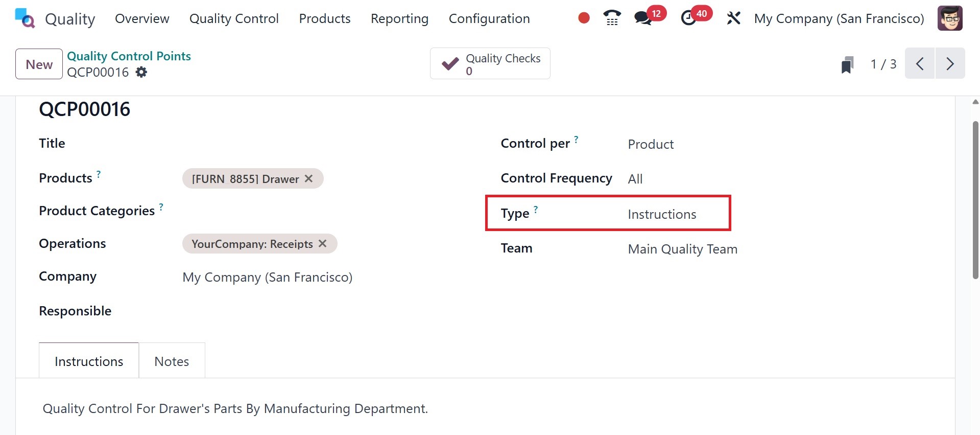Click the gear icon beside QCP00016
This screenshot has width=980, height=435.
click(x=141, y=72)
